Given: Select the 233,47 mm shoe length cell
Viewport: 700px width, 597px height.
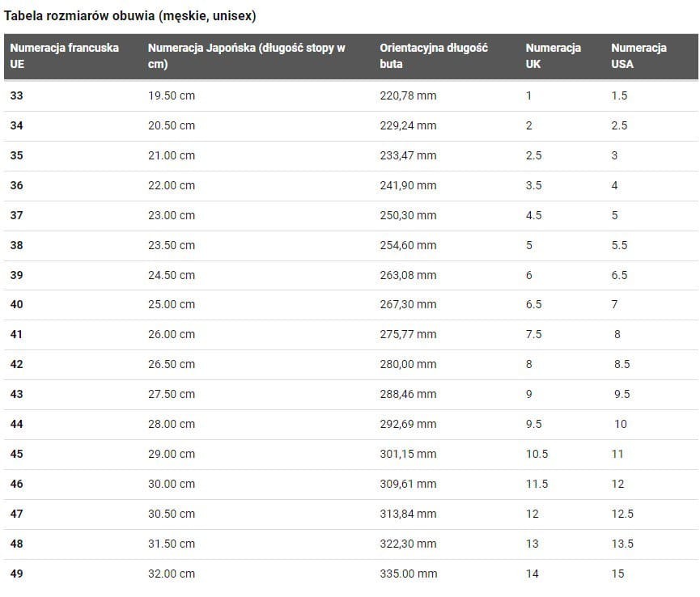Looking at the screenshot, I should 408,155.
